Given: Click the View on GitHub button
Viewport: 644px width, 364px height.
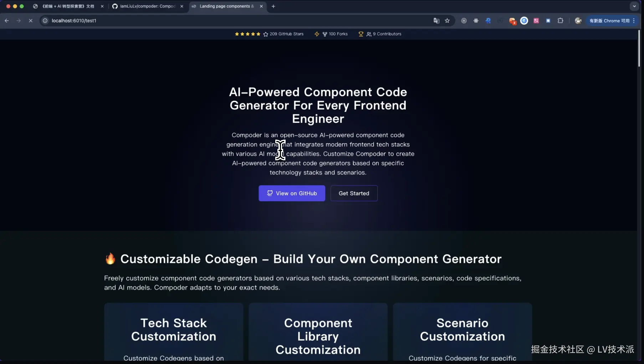Looking at the screenshot, I should [292, 193].
